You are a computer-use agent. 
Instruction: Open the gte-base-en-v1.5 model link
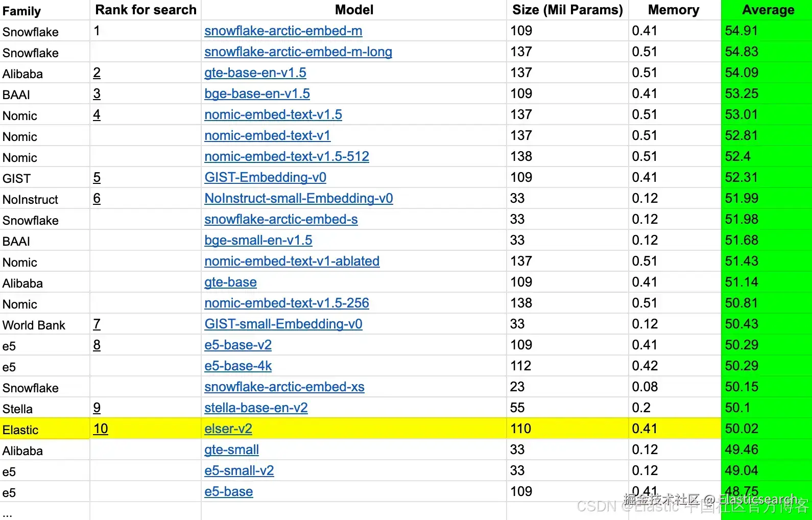(x=255, y=73)
